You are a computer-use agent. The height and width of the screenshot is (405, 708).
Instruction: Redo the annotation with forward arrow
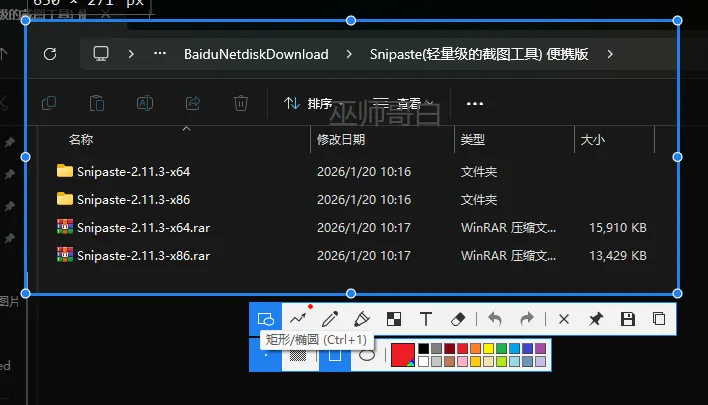[527, 319]
